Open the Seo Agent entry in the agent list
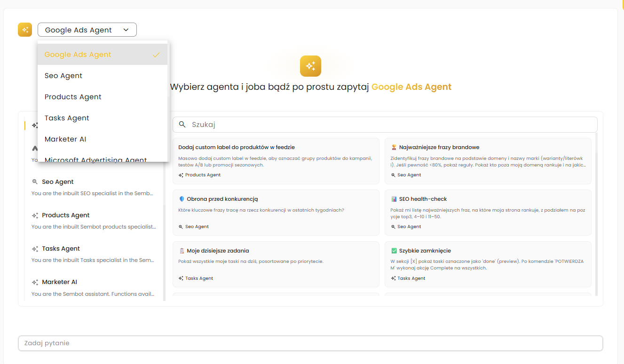Image resolution: width=624 pixels, height=364 pixels. [x=93, y=187]
